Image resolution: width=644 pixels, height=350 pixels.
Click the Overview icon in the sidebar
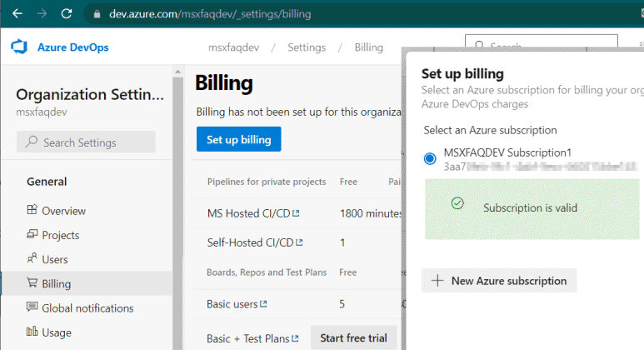click(x=32, y=209)
